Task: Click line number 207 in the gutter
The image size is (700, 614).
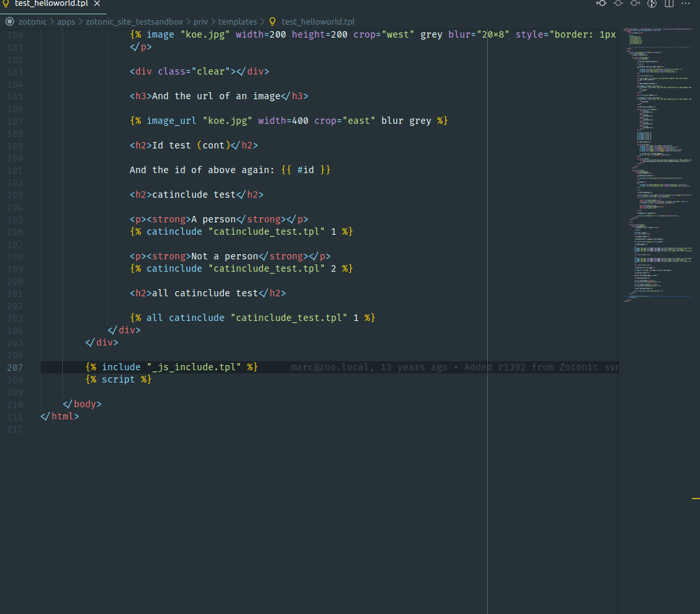Action: [x=15, y=368]
